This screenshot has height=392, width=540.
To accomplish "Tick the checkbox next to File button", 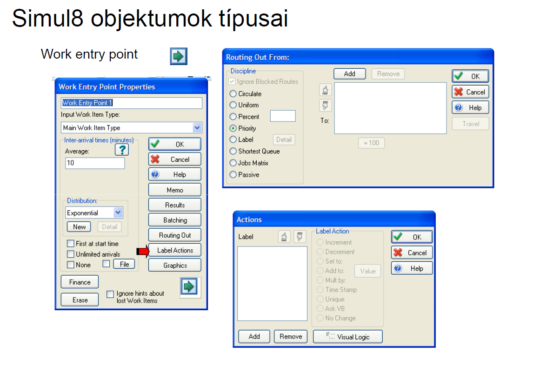I will tap(107, 264).
